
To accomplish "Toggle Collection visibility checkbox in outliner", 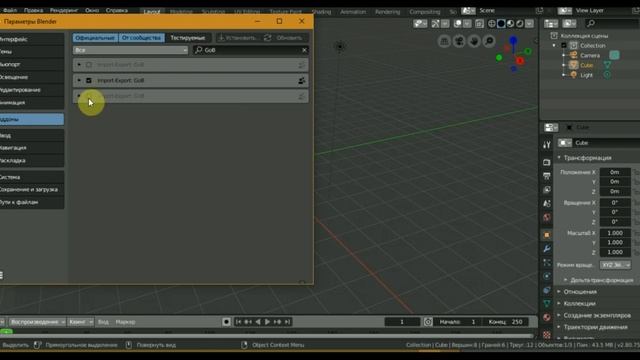I will [564, 45].
